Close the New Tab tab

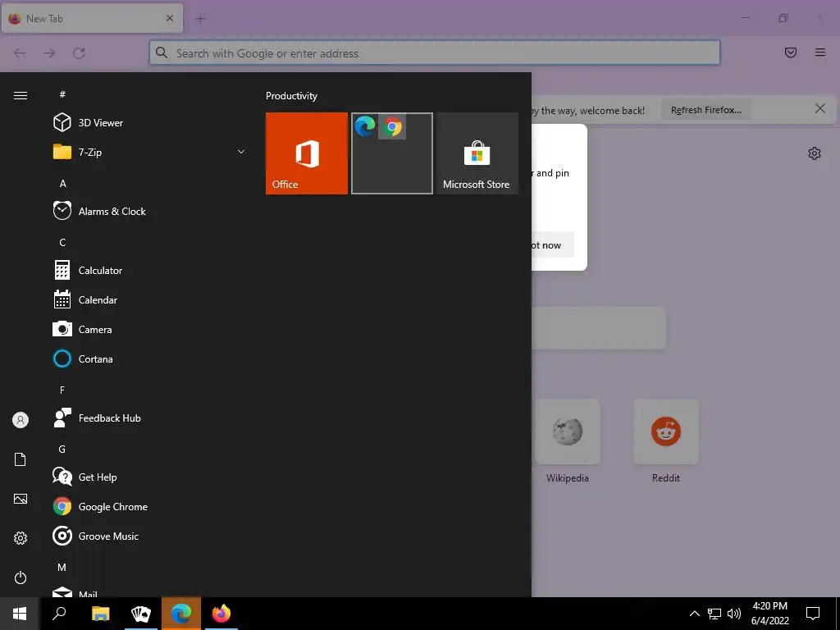(170, 18)
